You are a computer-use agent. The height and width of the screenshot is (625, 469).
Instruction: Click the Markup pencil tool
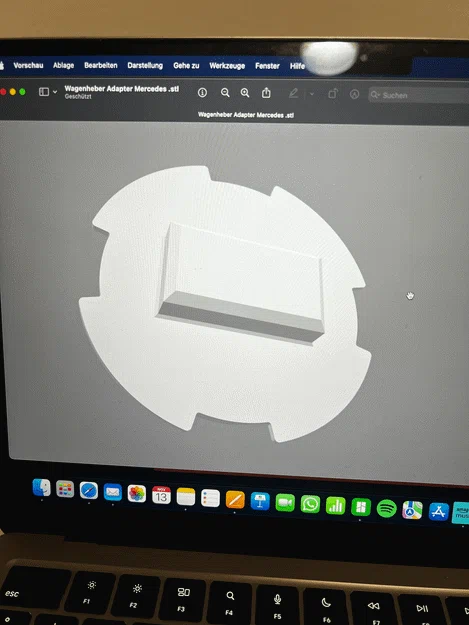coord(293,94)
